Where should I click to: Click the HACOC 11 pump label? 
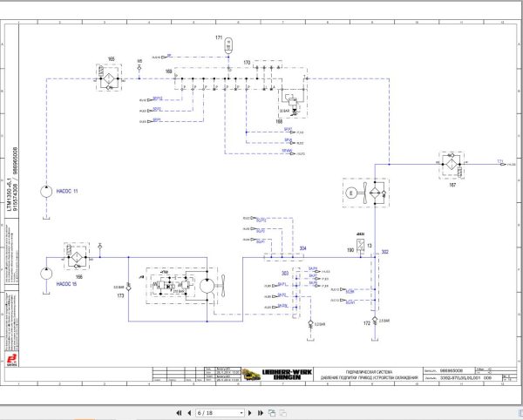(x=67, y=192)
